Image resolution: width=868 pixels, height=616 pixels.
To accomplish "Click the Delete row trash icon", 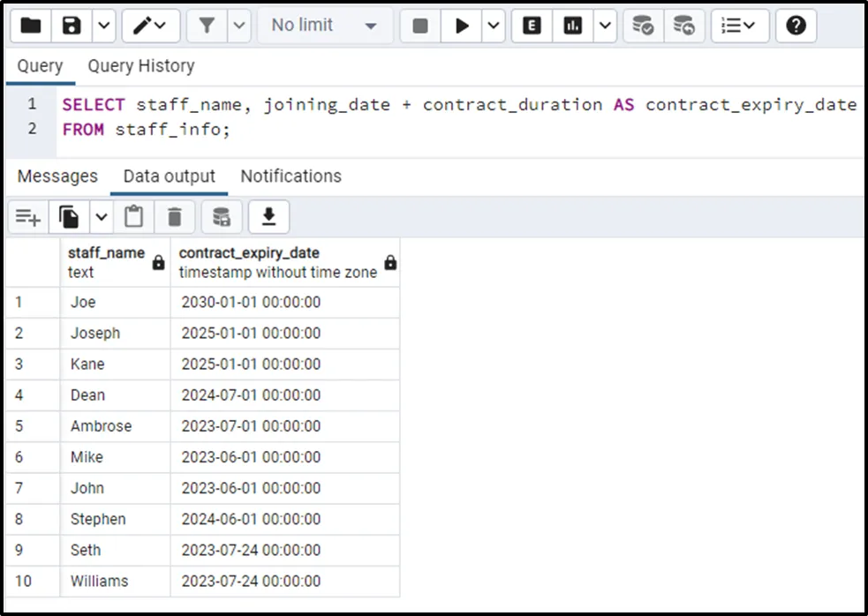I will [x=175, y=216].
